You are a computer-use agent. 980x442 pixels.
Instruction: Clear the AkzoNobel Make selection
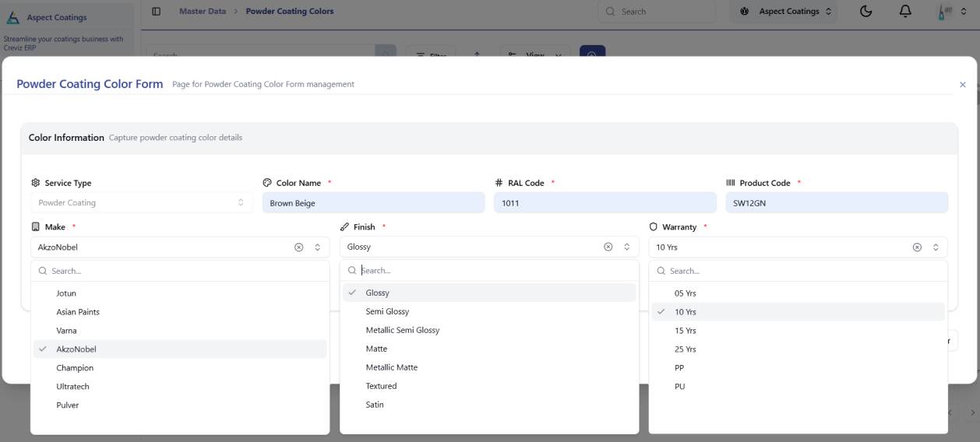(x=298, y=247)
